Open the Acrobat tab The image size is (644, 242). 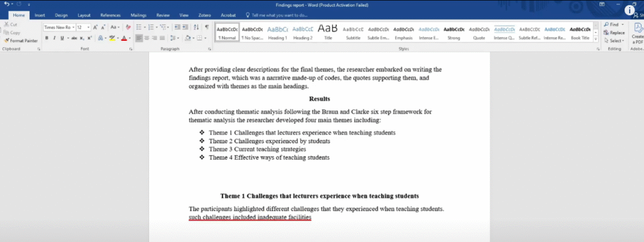228,15
